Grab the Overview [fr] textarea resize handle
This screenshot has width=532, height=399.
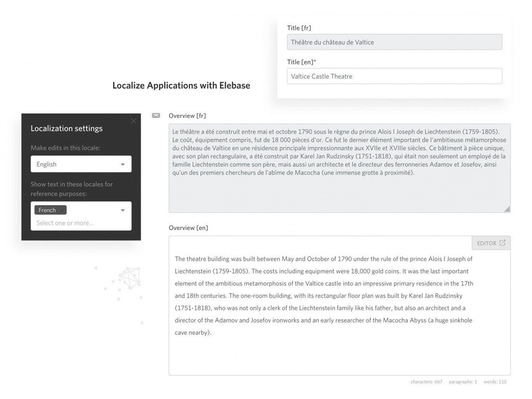[507, 209]
